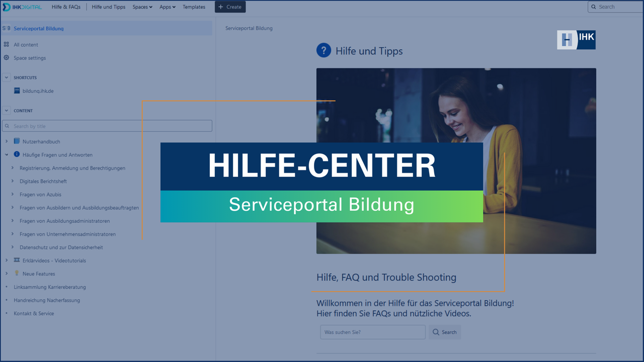Click the plus icon on Create button
The height and width of the screenshot is (362, 644).
pos(221,7)
